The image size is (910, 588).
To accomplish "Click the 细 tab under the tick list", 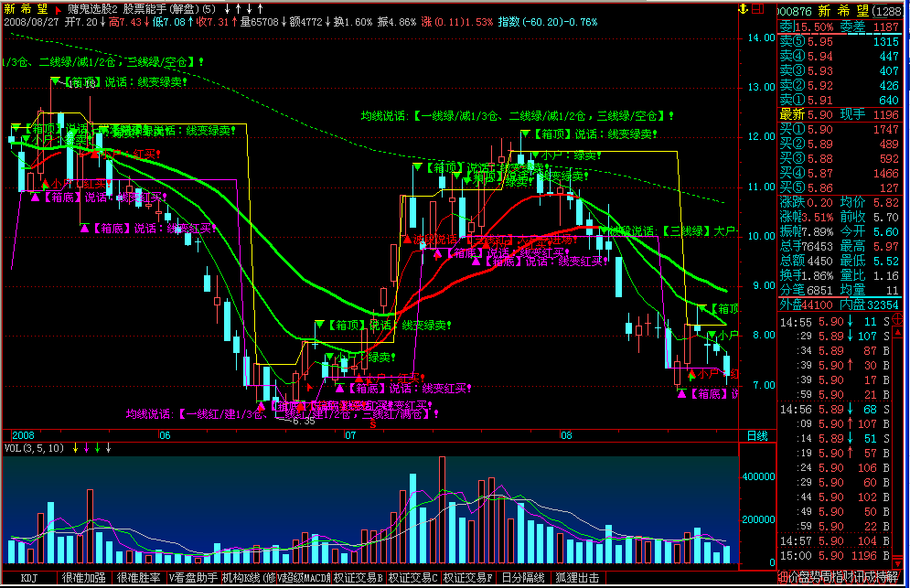I will tap(783, 577).
